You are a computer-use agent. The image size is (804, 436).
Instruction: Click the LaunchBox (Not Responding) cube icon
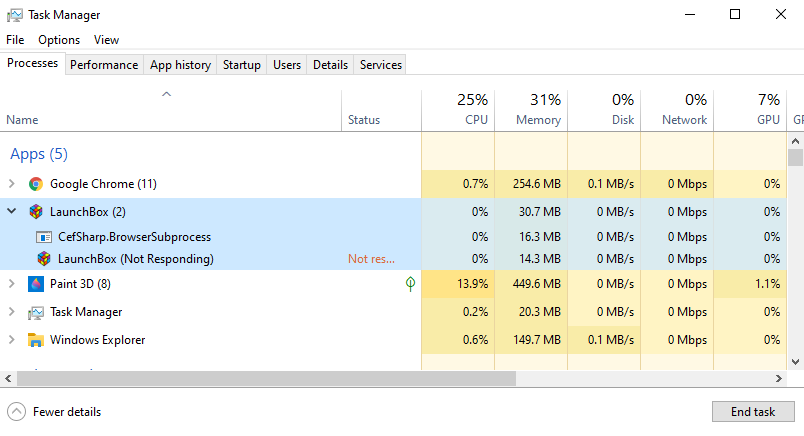click(44, 259)
